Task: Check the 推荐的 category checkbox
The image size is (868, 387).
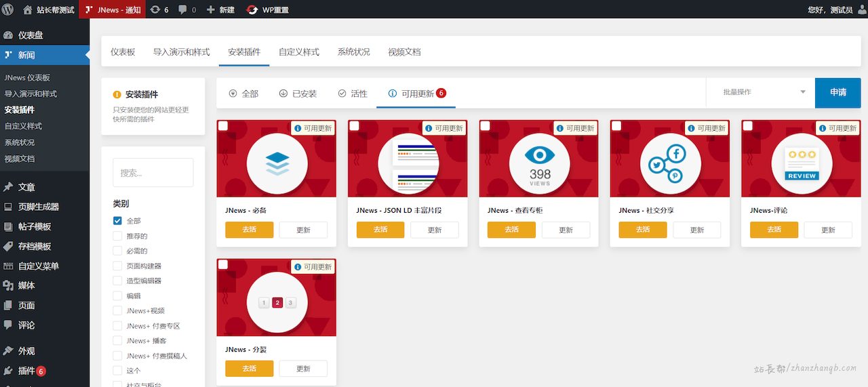Action: [117, 236]
